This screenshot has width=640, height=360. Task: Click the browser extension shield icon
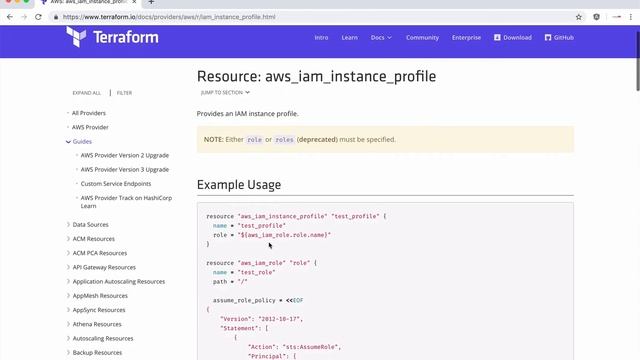pyautogui.click(x=596, y=17)
